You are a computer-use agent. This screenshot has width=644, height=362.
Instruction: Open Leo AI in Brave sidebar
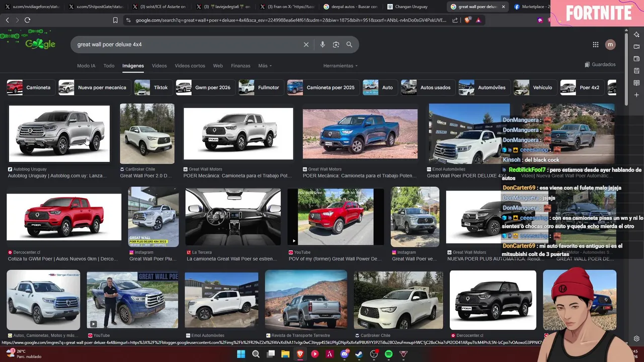point(636,34)
